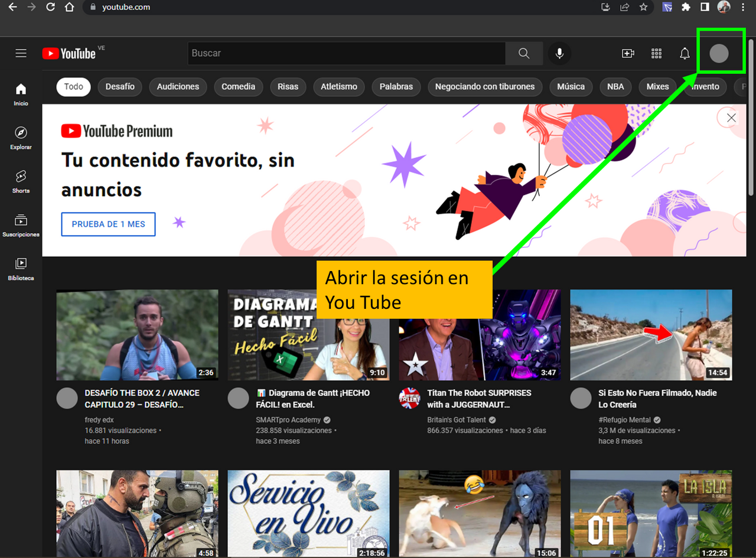Select the Risas filter chip
Screen dimensions: 756x558
(x=288, y=87)
